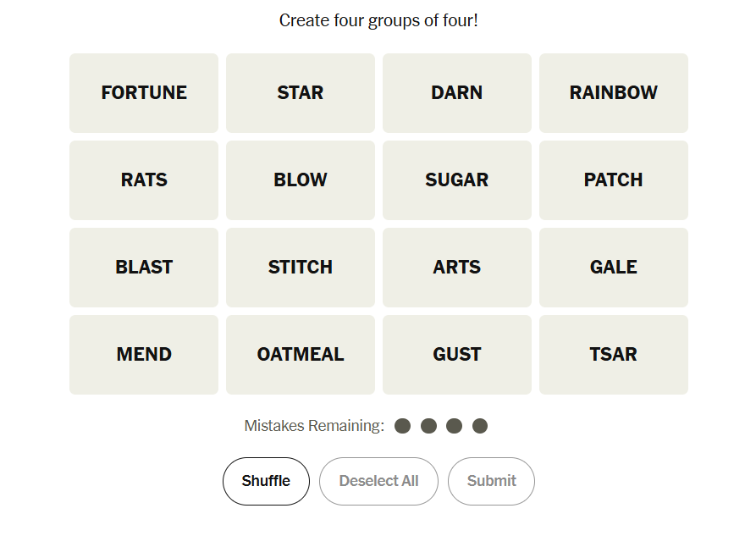Select the GALE word tile
The image size is (756, 547).
[614, 268]
